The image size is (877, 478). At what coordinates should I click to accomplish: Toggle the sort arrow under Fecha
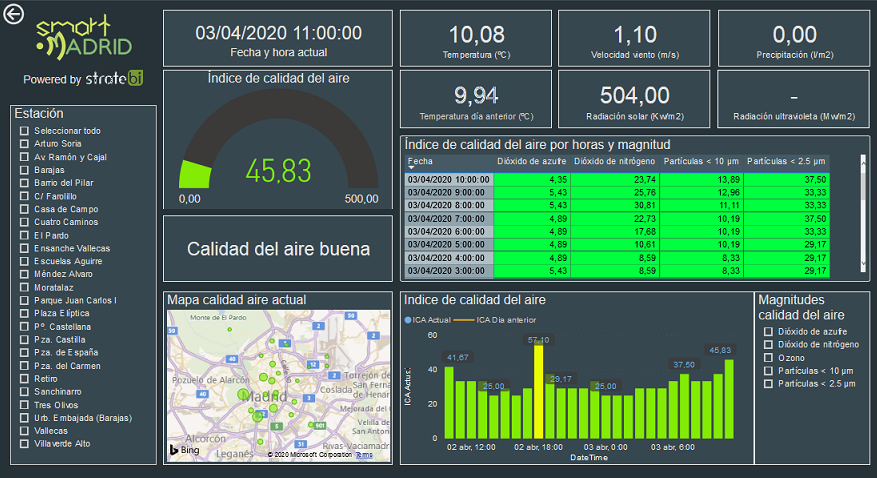click(x=411, y=168)
